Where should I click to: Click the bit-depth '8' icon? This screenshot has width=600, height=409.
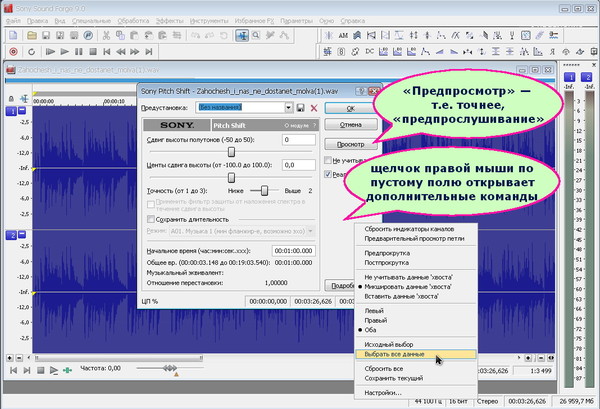(341, 51)
